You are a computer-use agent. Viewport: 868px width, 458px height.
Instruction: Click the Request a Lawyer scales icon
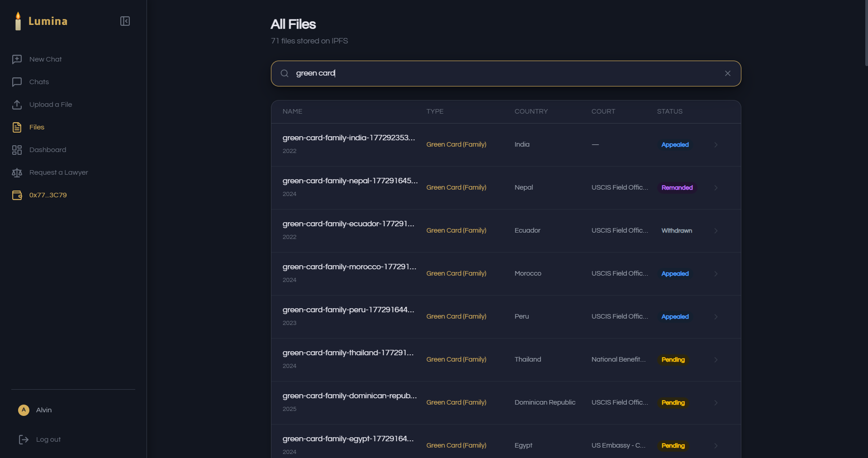click(17, 172)
